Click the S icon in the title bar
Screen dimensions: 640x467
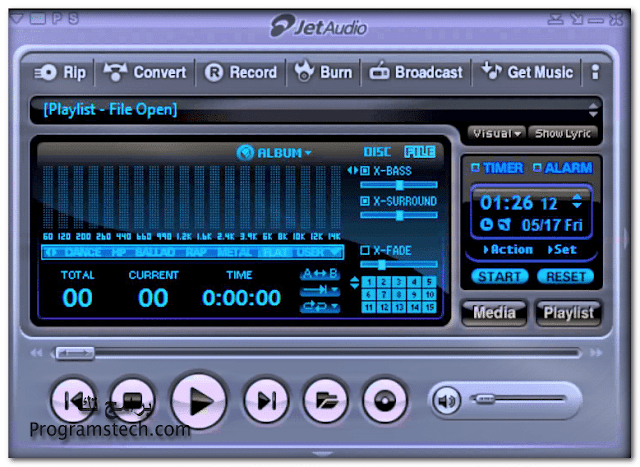click(x=73, y=18)
